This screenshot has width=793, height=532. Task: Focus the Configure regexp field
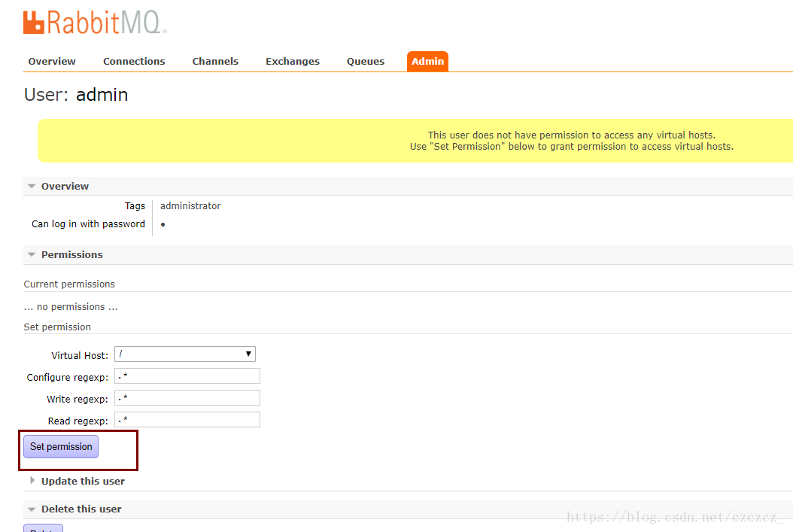point(187,375)
